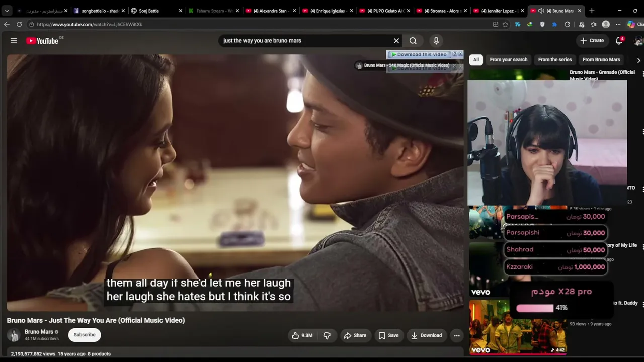
Task: Dislike the Bruno Mars video
Action: (327, 335)
